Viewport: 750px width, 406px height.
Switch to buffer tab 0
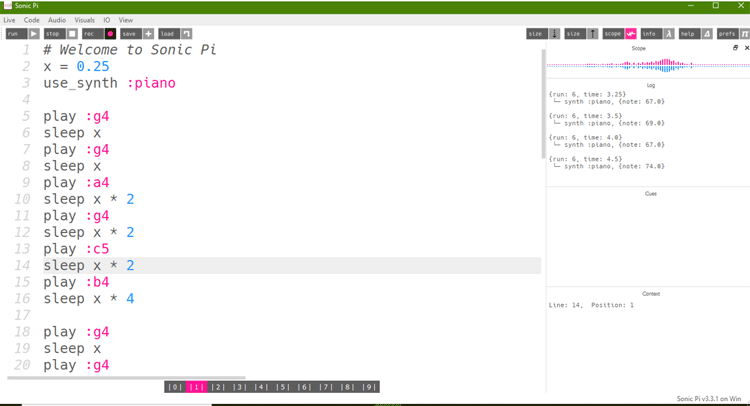tap(175, 387)
